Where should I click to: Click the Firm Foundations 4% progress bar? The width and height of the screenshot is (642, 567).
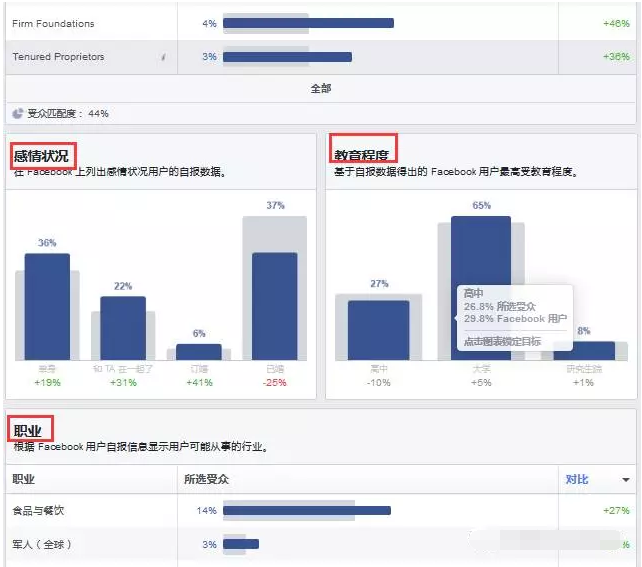[x=308, y=23]
